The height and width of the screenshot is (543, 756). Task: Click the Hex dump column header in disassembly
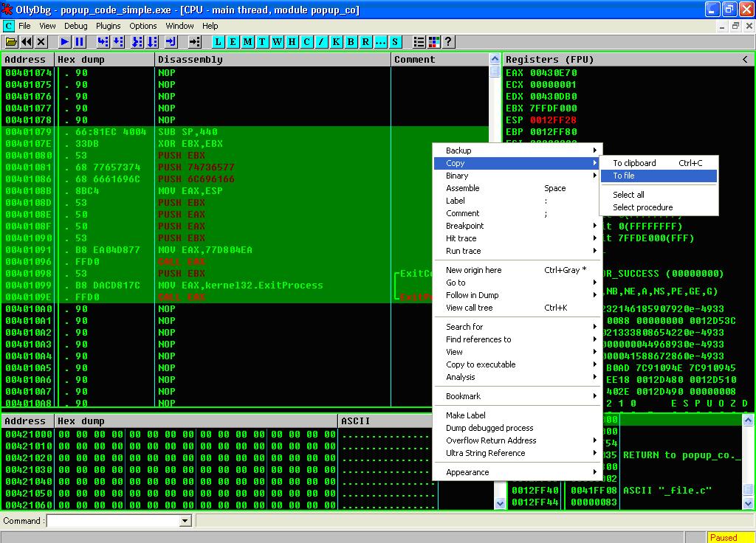[x=105, y=60]
